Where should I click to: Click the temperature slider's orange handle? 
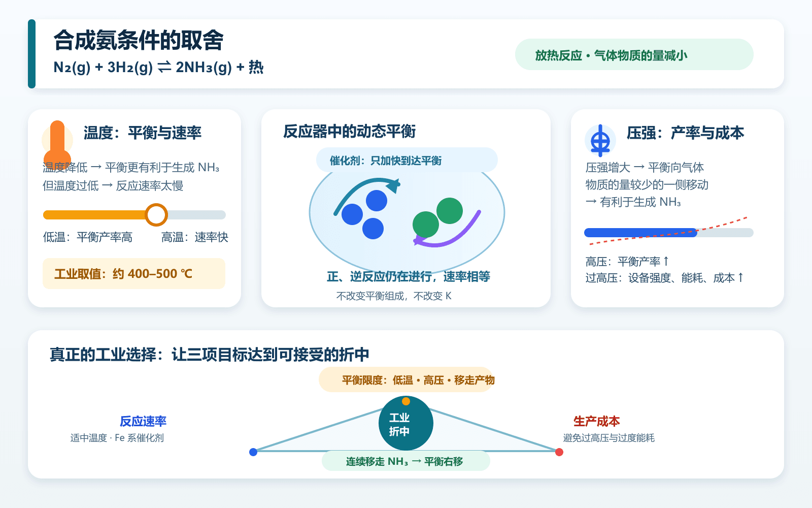156,215
